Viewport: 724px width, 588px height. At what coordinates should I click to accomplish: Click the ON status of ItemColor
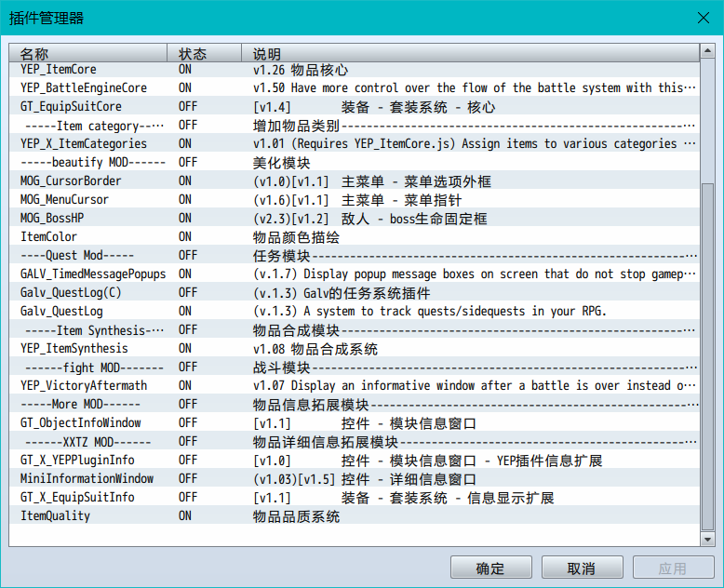coord(185,236)
